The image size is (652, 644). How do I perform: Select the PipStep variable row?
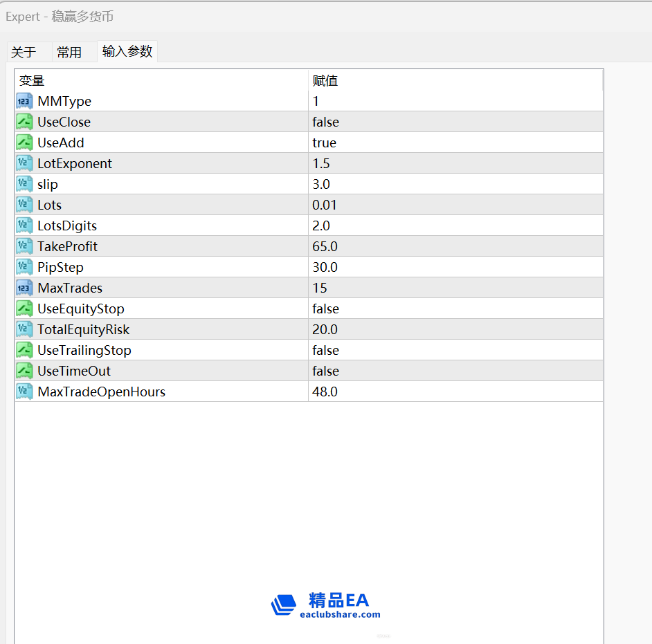click(x=60, y=267)
